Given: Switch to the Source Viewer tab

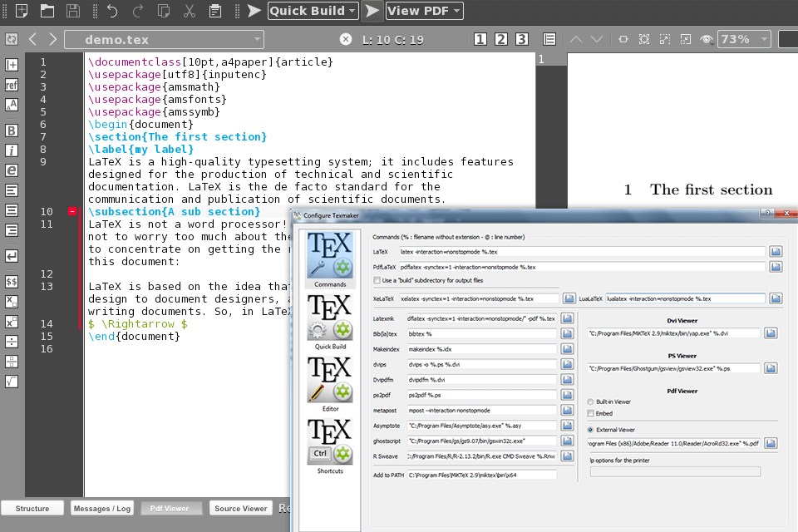Looking at the screenshot, I should 241,508.
